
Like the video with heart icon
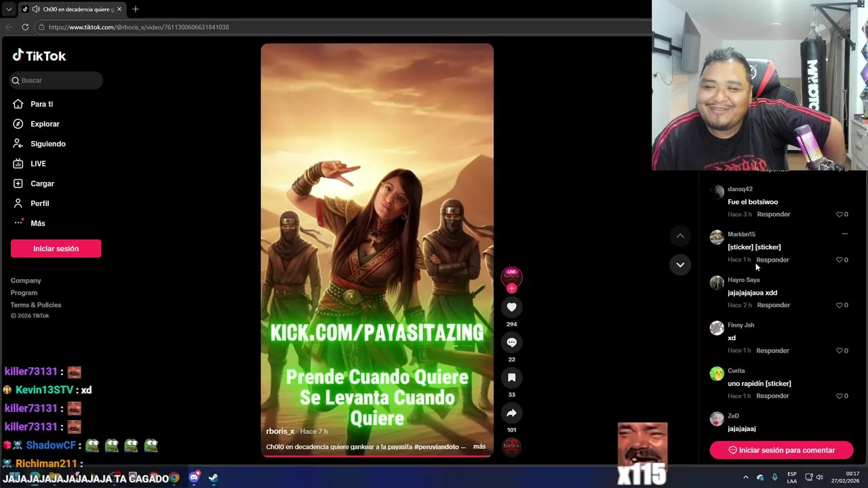pos(511,307)
